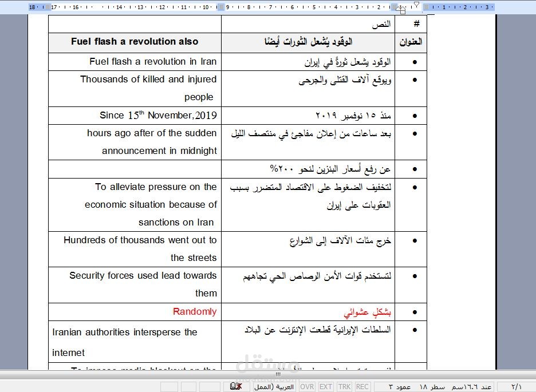Viewport: 536px width, 392px height.
Task: Select the table column marker near ruler number 17
Action: [48, 7]
